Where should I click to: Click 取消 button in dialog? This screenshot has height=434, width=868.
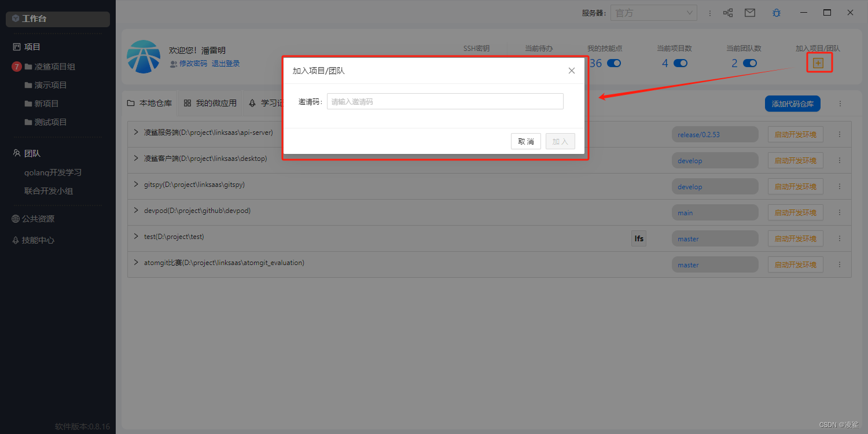pyautogui.click(x=526, y=141)
